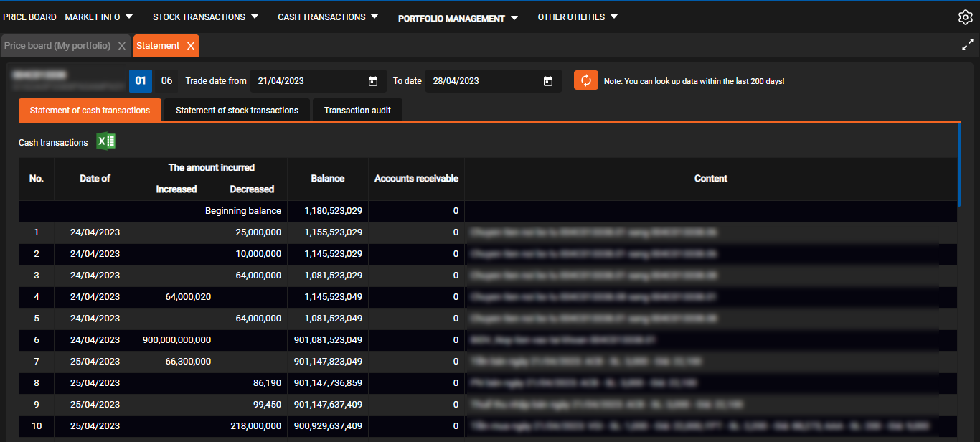Click the orange refresh data button
This screenshot has width=980, height=442.
(x=585, y=80)
